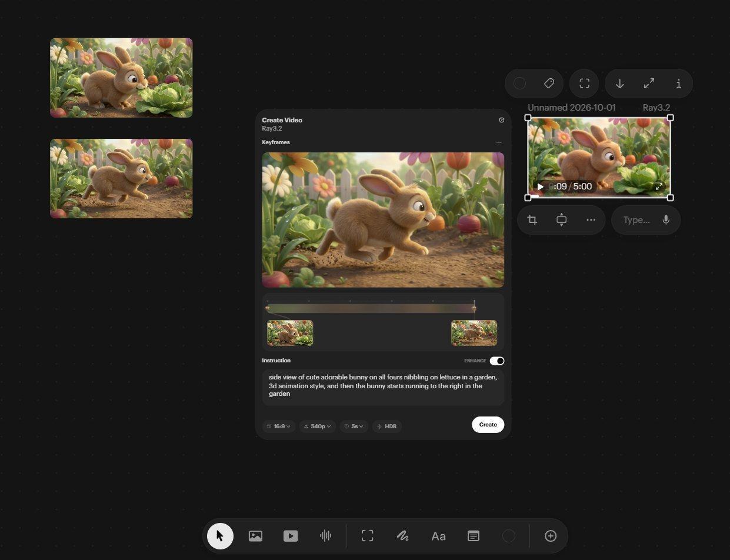Screen dimensions: 730x560
Task: Choose the image tool in bottom toolbar
Action: (x=255, y=536)
